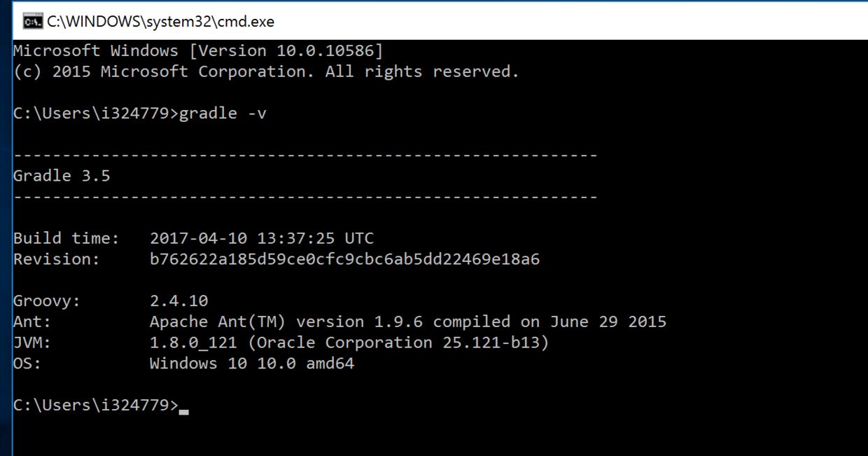
Task: Click the typed 'gradle -v' command
Action: 223,113
